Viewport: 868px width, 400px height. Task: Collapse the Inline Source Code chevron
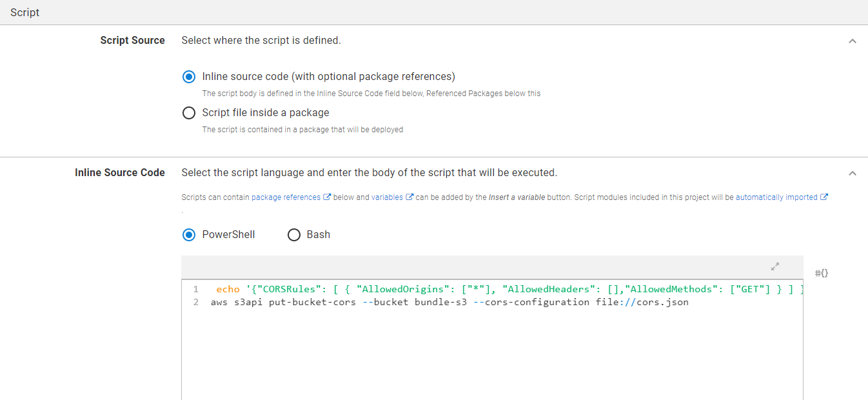(x=852, y=173)
